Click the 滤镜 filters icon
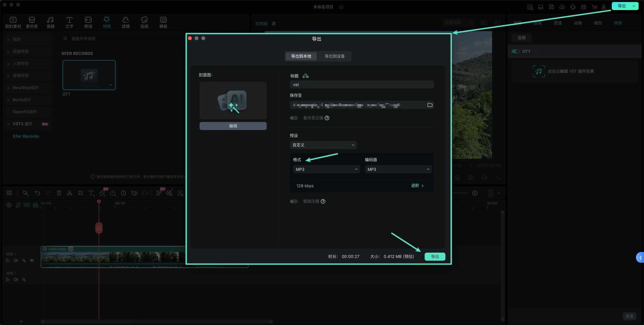The height and width of the screenshot is (325, 644). coord(125,22)
